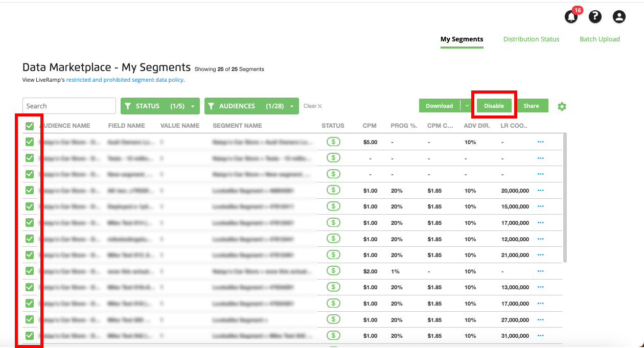The image size is (644, 348).
Task: Open three-dot menu for 27,000,000 row
Action: click(x=541, y=319)
